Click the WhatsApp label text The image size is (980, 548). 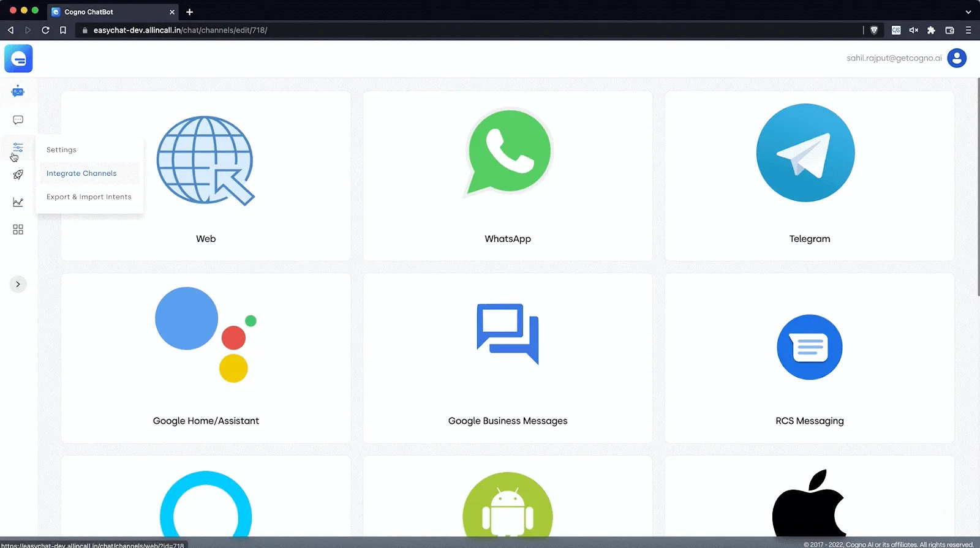508,239
